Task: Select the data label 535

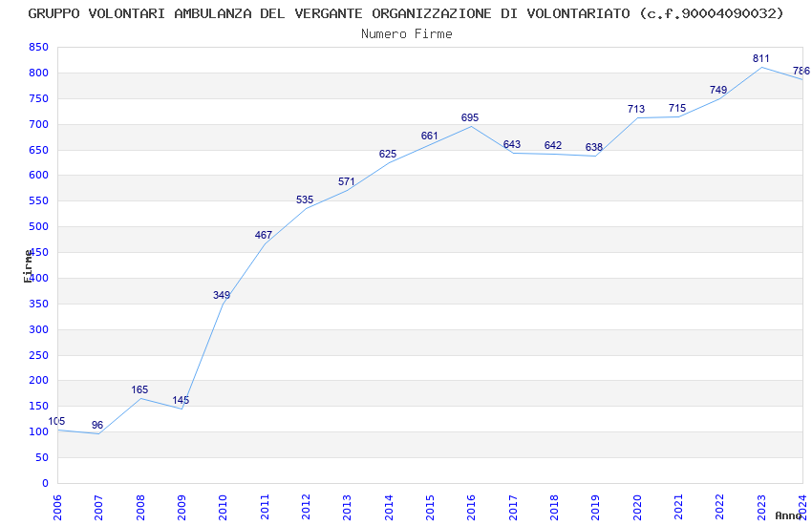Action: (305, 200)
